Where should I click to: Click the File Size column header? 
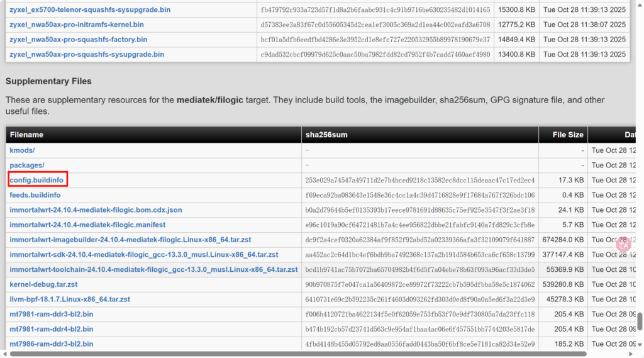tap(567, 135)
